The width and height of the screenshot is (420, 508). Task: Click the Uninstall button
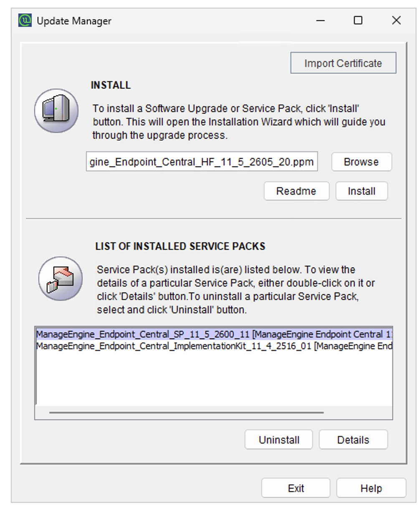point(278,439)
